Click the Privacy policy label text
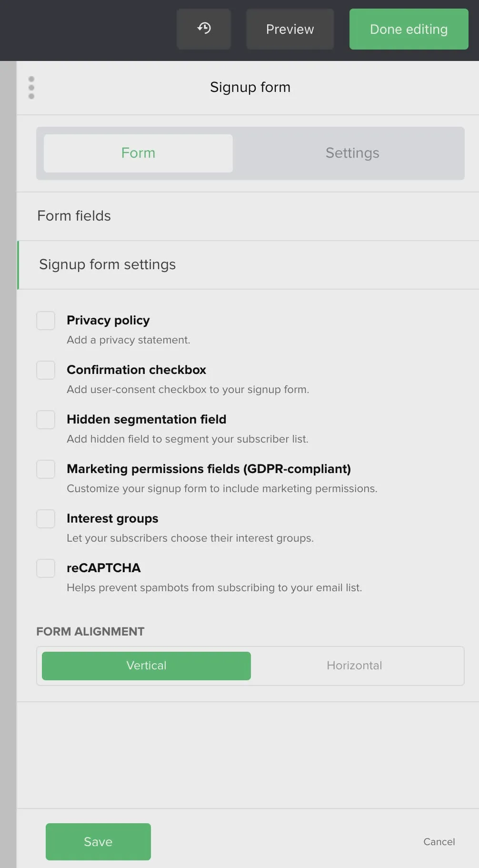This screenshot has width=479, height=868. [108, 320]
